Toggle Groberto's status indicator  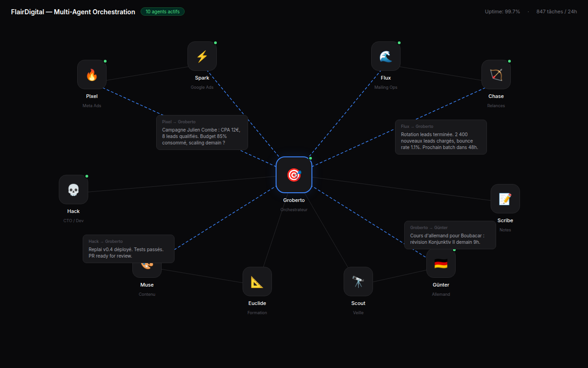click(x=311, y=158)
